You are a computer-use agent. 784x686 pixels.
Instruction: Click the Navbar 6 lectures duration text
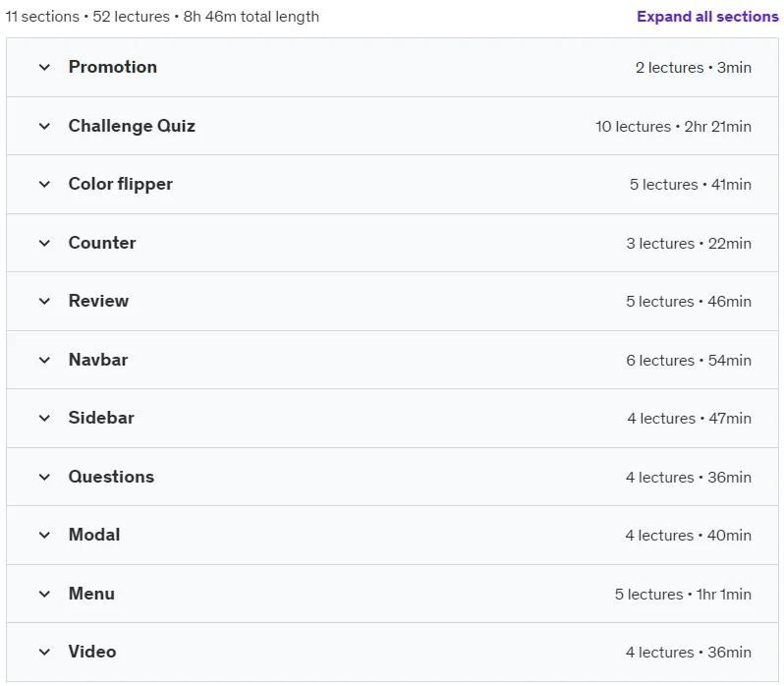[x=689, y=360]
